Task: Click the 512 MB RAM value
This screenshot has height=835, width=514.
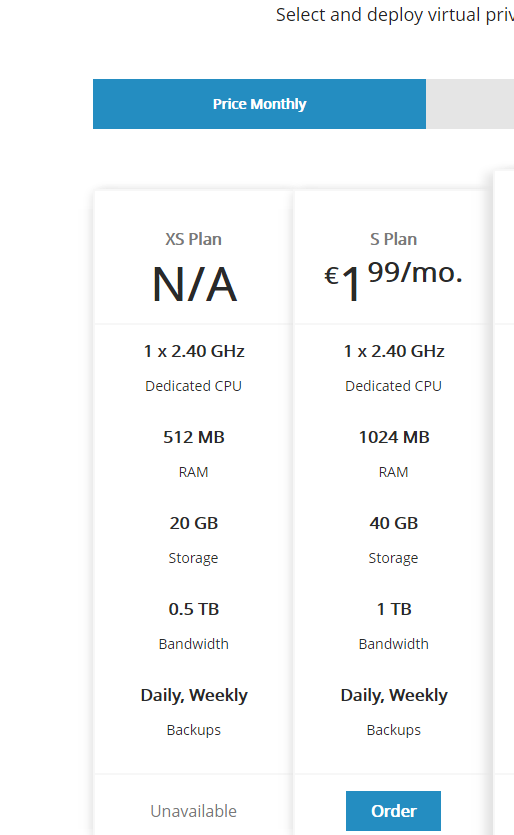Action: click(194, 437)
